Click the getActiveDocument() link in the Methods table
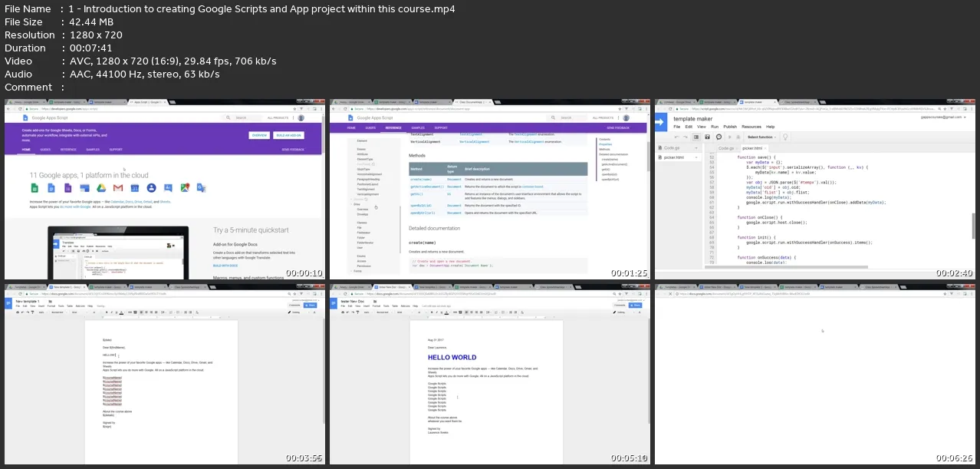This screenshot has width=980, height=469. tap(426, 187)
